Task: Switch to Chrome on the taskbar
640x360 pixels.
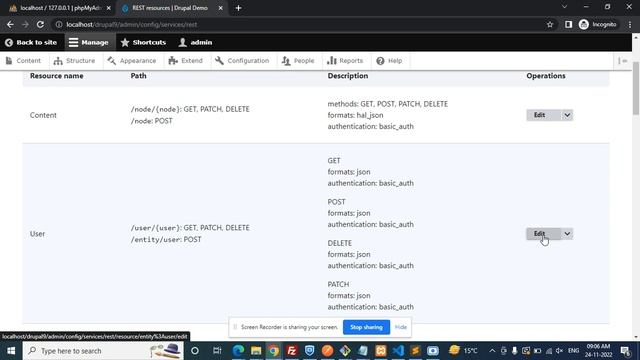Action: click(274, 351)
